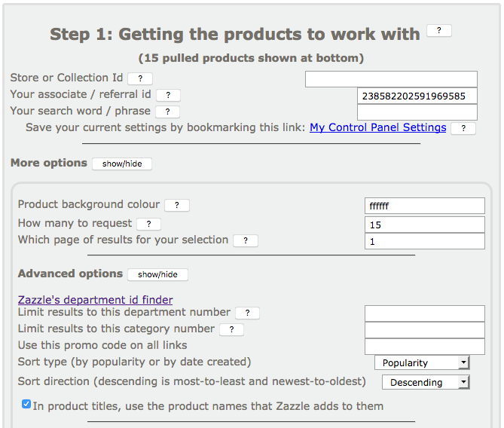504x428 pixels.
Task: Uncheck use Zazzle product names in titles
Action: [x=26, y=405]
